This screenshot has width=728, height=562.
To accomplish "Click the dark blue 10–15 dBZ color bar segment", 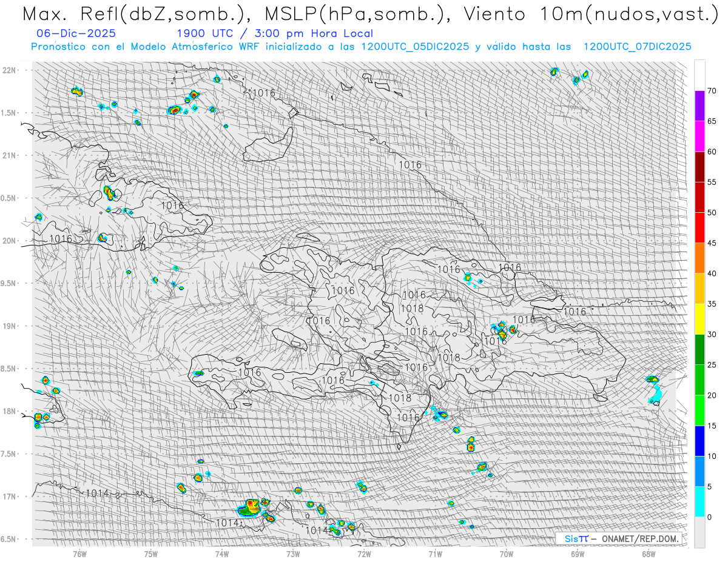I will (699, 441).
